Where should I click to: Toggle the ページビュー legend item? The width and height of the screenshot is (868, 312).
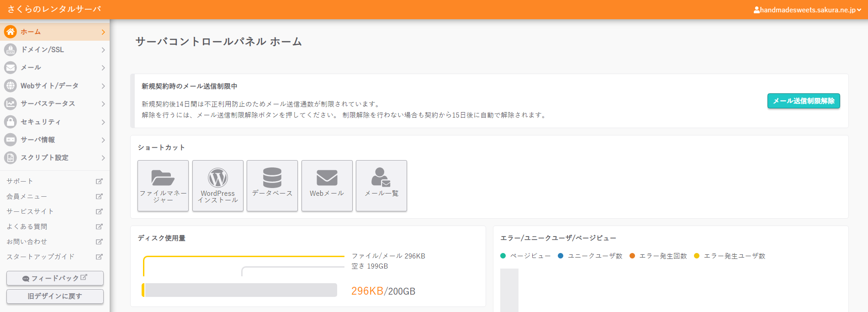pos(525,256)
